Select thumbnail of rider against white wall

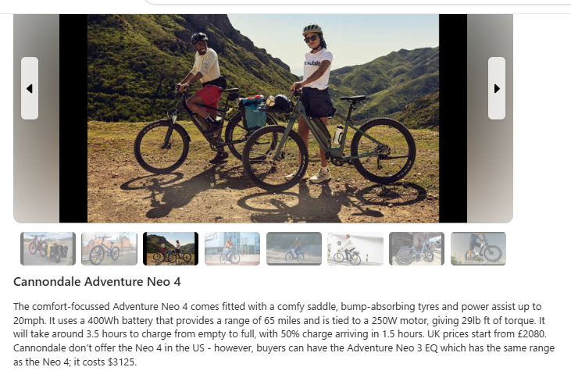click(355, 248)
